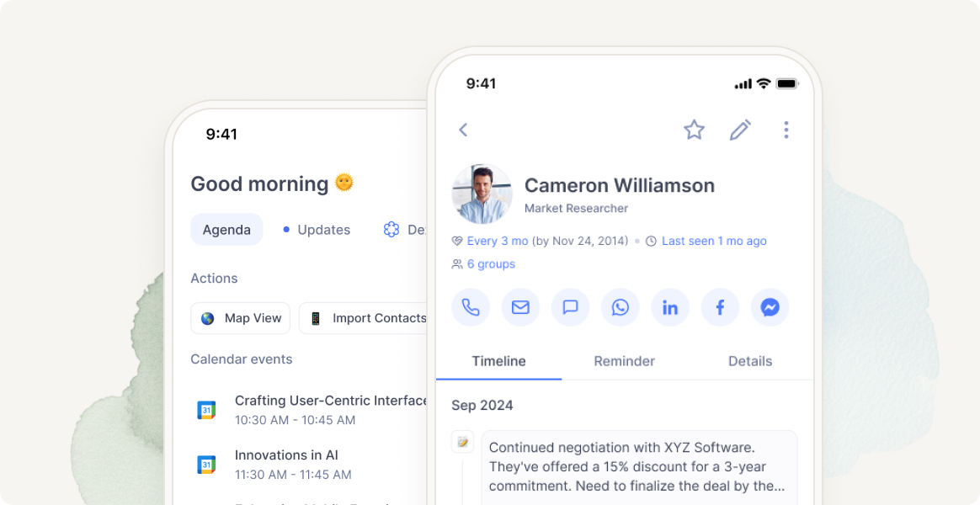The image size is (980, 505).
Task: Open the Every 3 mo frequency link
Action: [498, 242]
